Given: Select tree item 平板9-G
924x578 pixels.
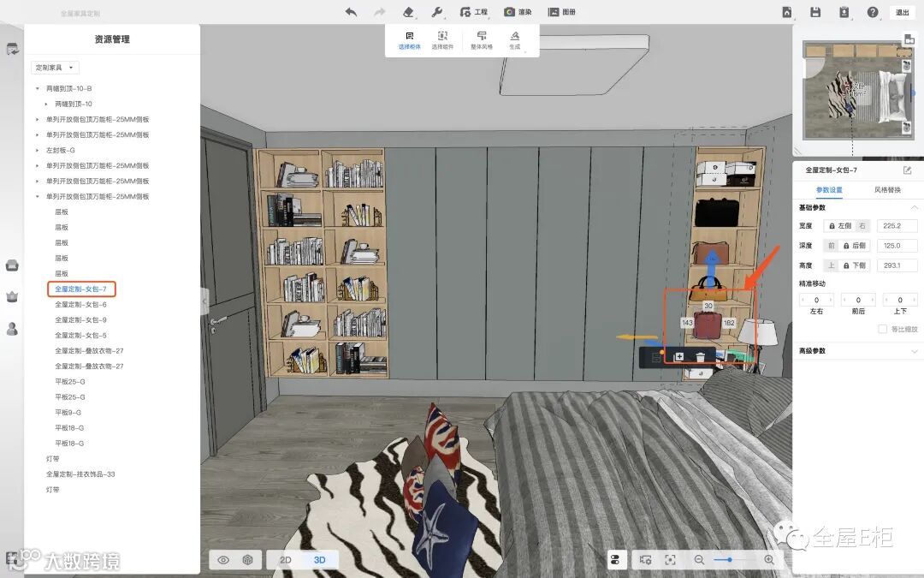Looking at the screenshot, I should point(68,412).
